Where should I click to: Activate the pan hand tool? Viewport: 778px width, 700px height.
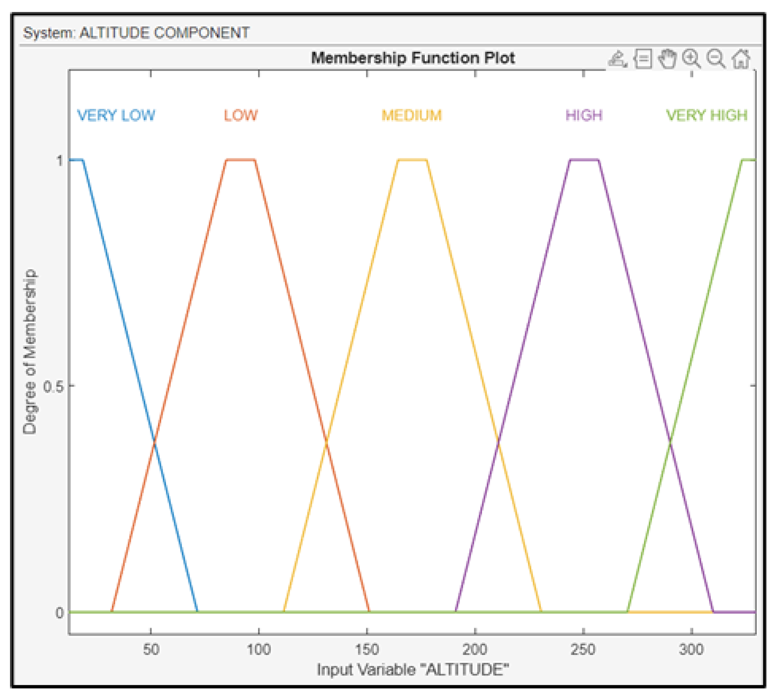[667, 60]
